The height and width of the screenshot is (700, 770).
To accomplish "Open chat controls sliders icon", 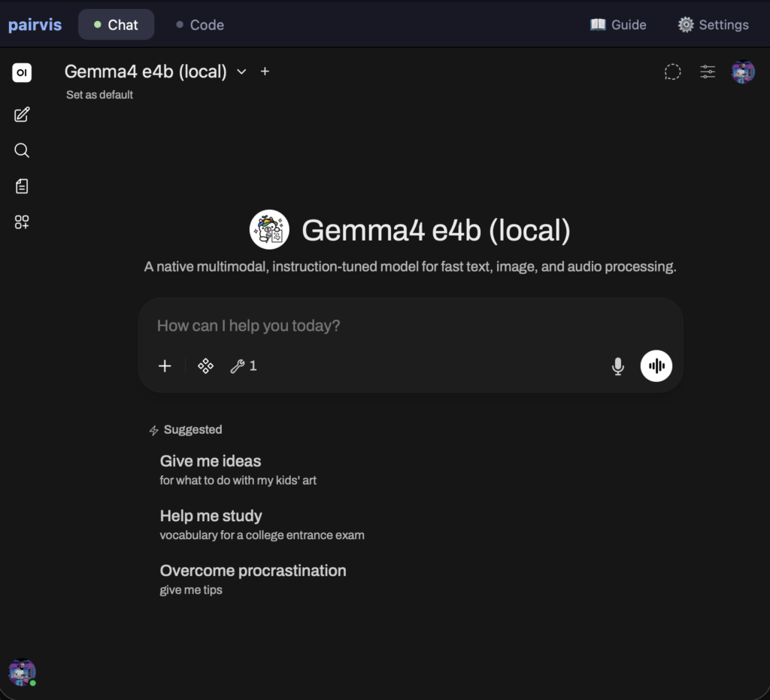I will point(708,72).
